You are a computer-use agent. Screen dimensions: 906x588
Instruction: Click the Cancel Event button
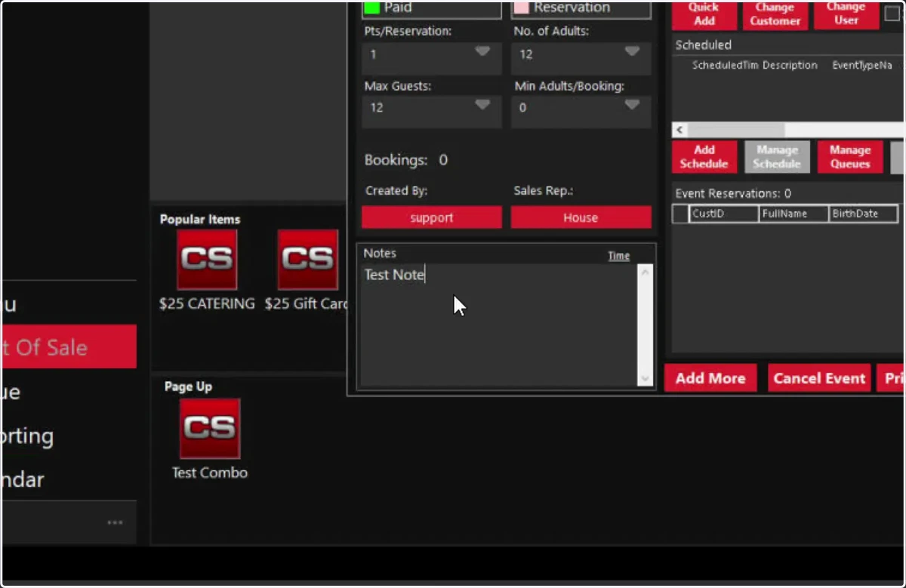click(819, 378)
